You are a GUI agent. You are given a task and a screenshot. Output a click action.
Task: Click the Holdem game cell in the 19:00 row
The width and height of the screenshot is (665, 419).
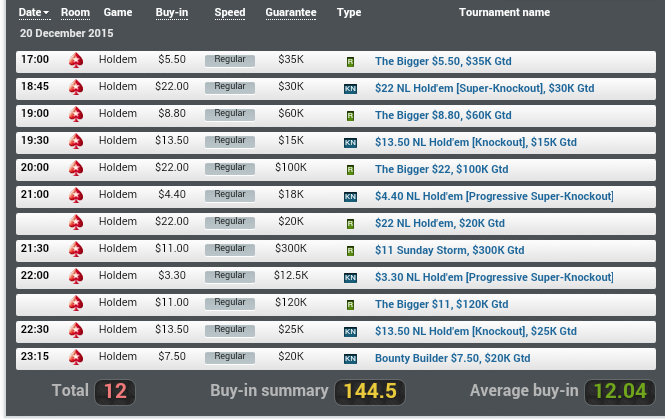coord(118,113)
